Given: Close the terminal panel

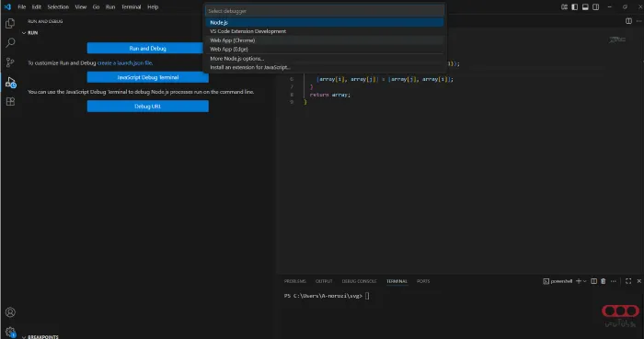Looking at the screenshot, I should pos(638,281).
